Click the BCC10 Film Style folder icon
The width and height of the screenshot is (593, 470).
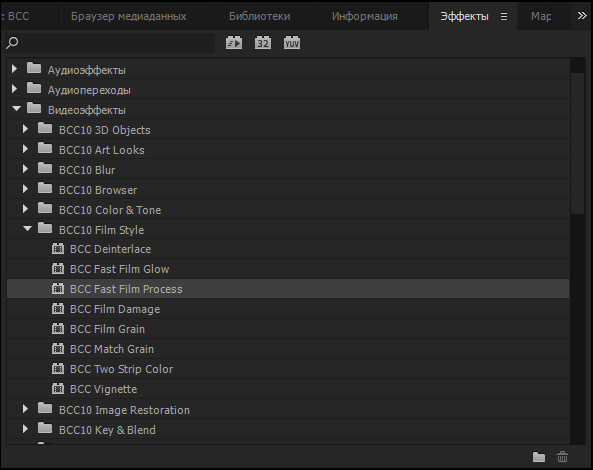point(45,229)
